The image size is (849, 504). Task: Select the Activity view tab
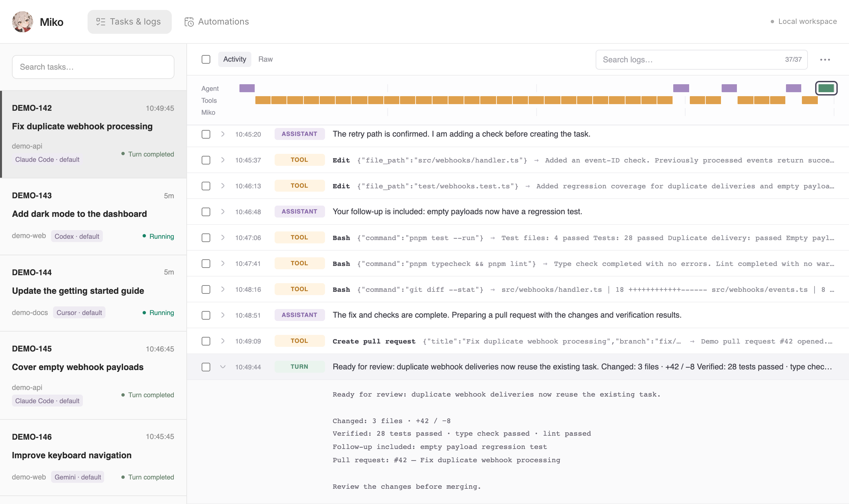[x=235, y=59]
